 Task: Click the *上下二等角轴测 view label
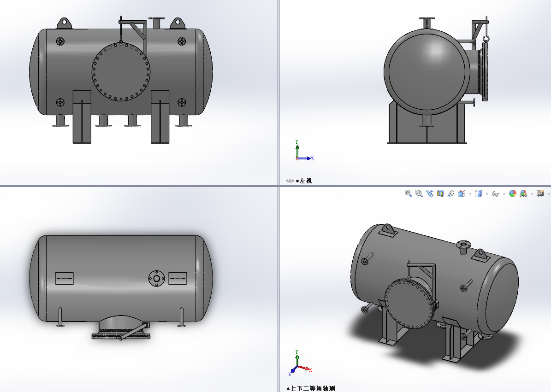311,388
